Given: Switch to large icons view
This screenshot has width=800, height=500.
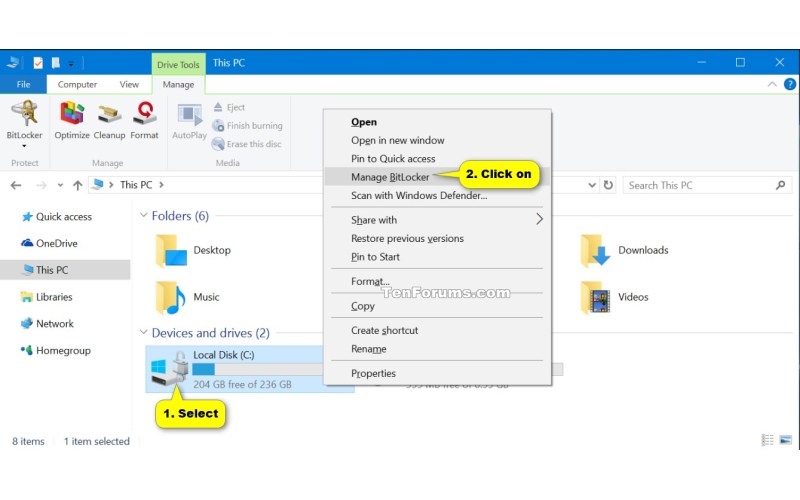Looking at the screenshot, I should pos(786,440).
